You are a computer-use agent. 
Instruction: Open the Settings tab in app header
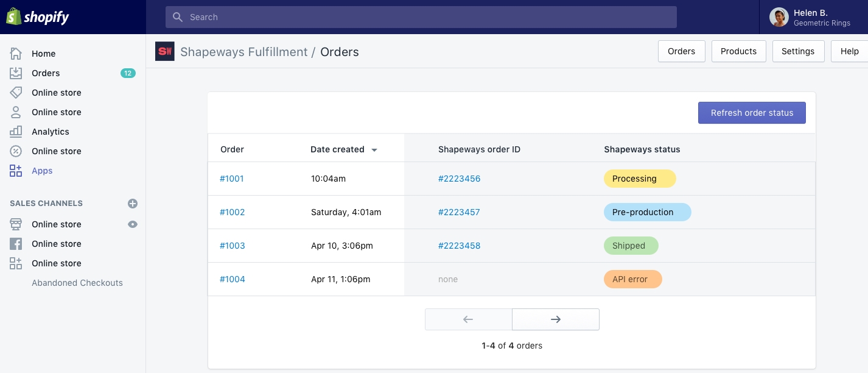click(797, 51)
